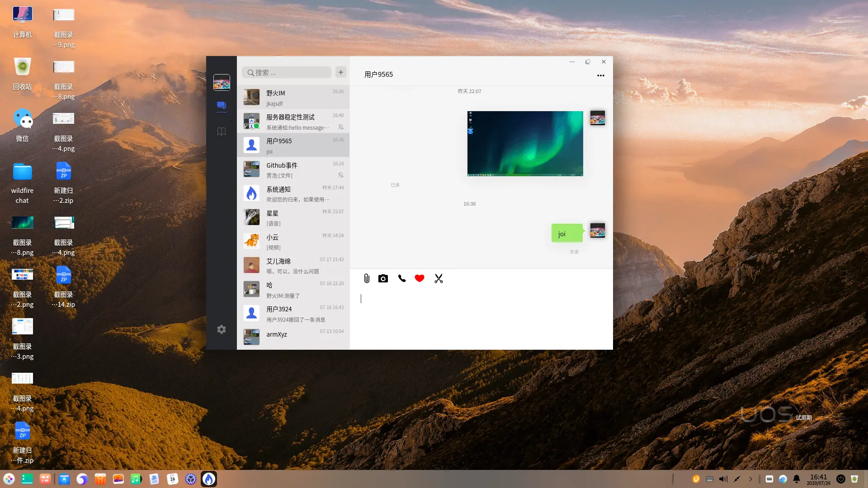Attach a file using the paperclip icon
Image resolution: width=868 pixels, height=488 pixels.
[x=366, y=278]
